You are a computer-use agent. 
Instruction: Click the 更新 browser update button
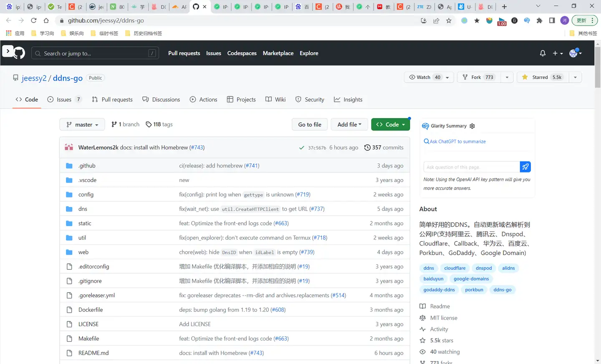pyautogui.click(x=585, y=20)
